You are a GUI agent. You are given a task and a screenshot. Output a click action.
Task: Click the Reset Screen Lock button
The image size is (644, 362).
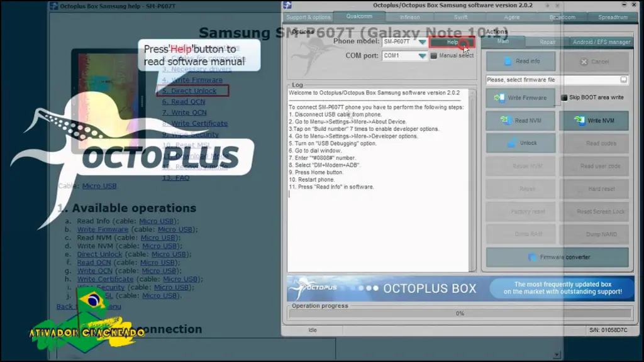(x=594, y=211)
